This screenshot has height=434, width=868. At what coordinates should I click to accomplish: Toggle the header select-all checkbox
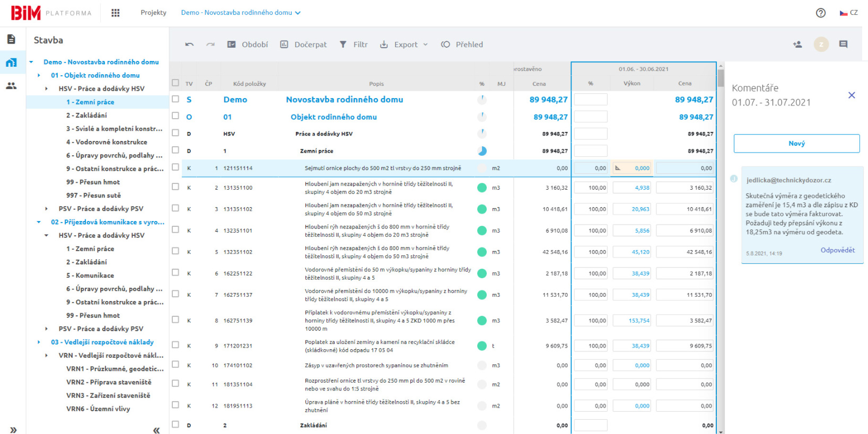tap(176, 83)
